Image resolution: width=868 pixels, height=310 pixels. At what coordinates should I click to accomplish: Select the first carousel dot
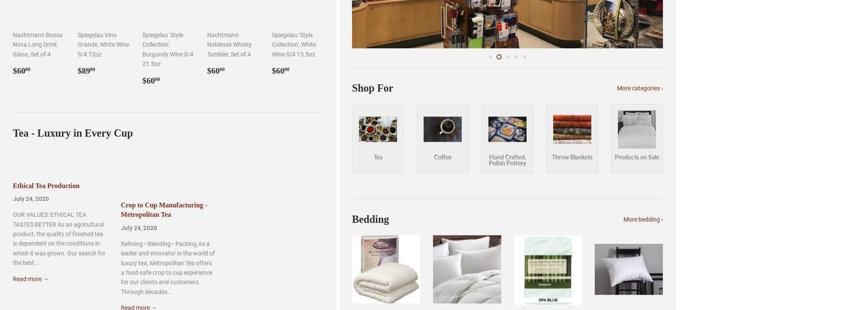point(490,57)
